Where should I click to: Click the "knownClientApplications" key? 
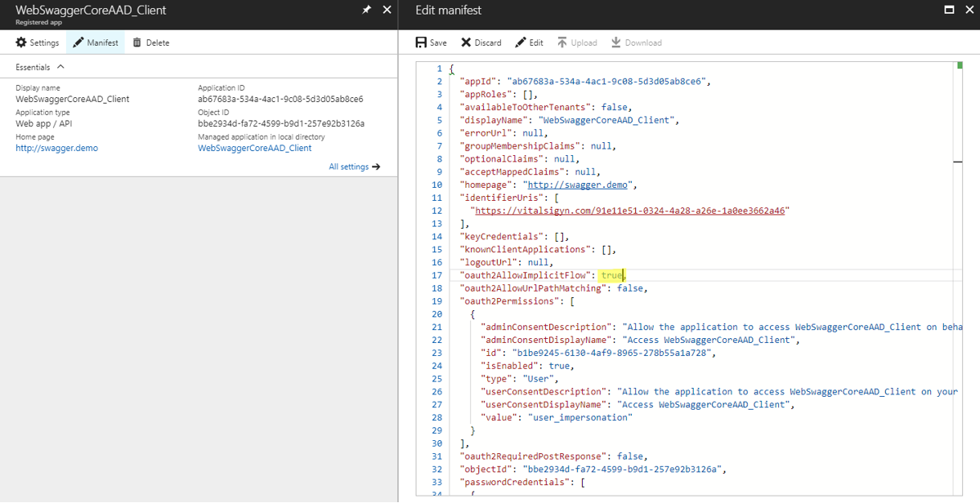(x=526, y=250)
